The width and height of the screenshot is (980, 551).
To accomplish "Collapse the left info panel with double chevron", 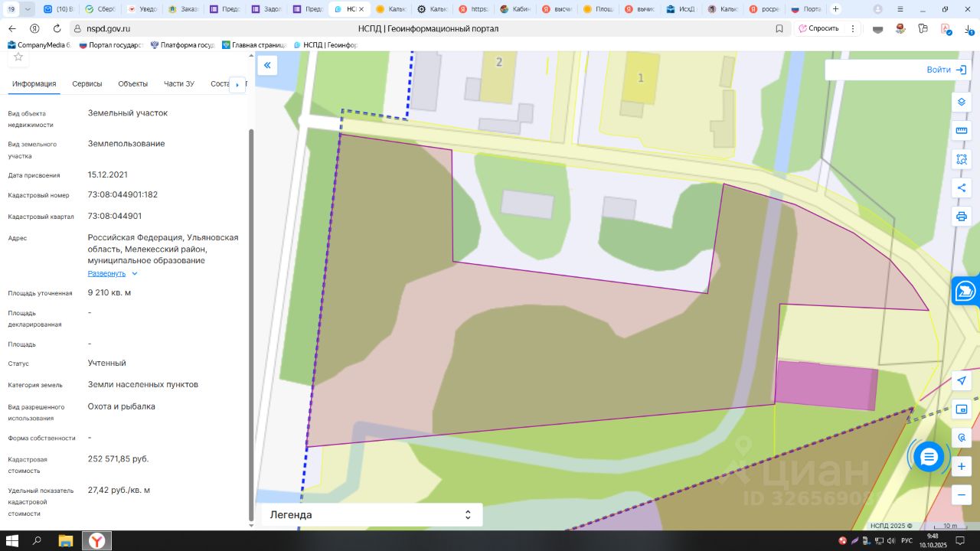I will (x=267, y=66).
